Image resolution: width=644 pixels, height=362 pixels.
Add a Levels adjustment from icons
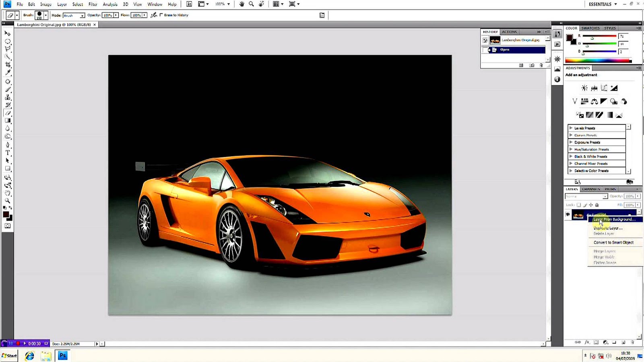[x=594, y=88]
